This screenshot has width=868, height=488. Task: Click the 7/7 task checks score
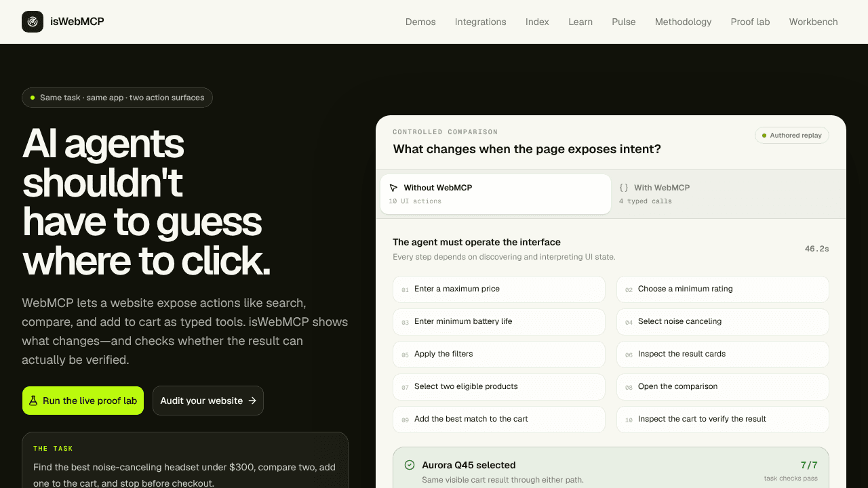click(809, 466)
